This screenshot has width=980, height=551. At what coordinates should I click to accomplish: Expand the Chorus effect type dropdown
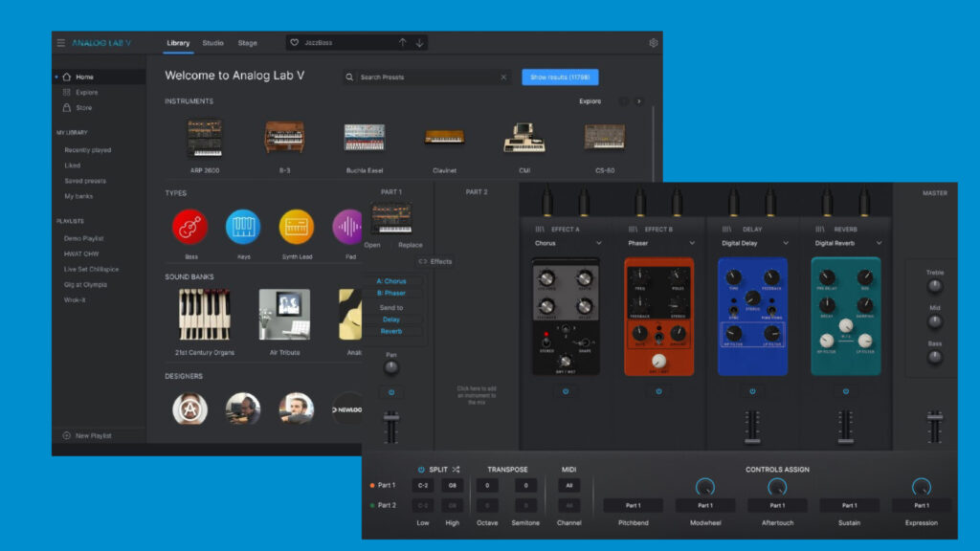(599, 243)
